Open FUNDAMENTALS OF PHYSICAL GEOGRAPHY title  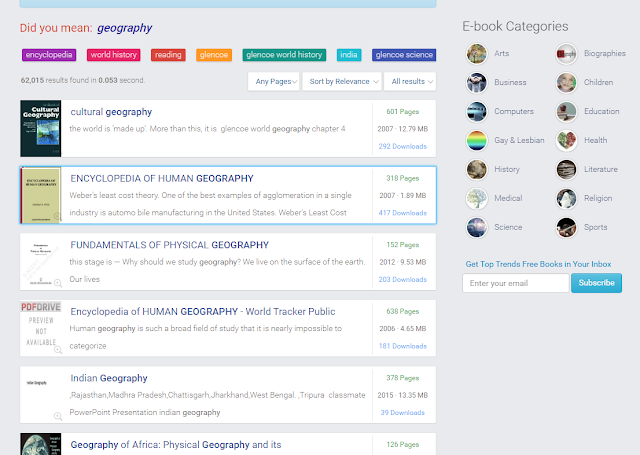click(169, 245)
